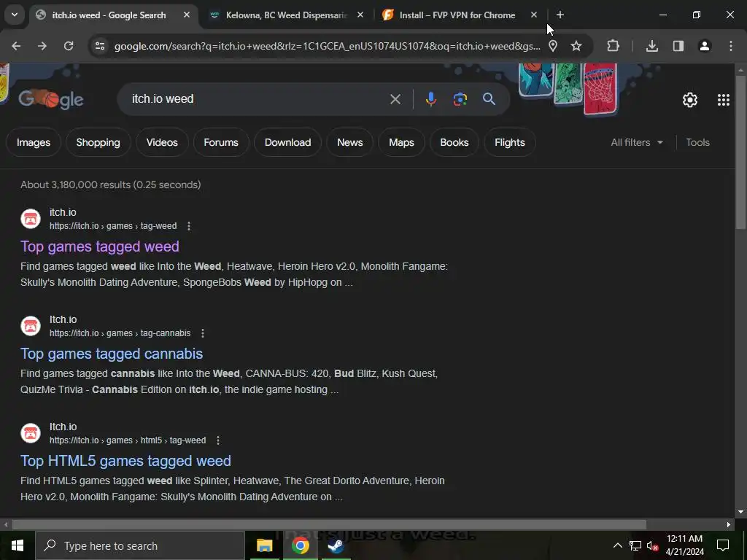Open File Explorer from taskbar
Viewport: 747px width, 560px height.
[x=264, y=545]
